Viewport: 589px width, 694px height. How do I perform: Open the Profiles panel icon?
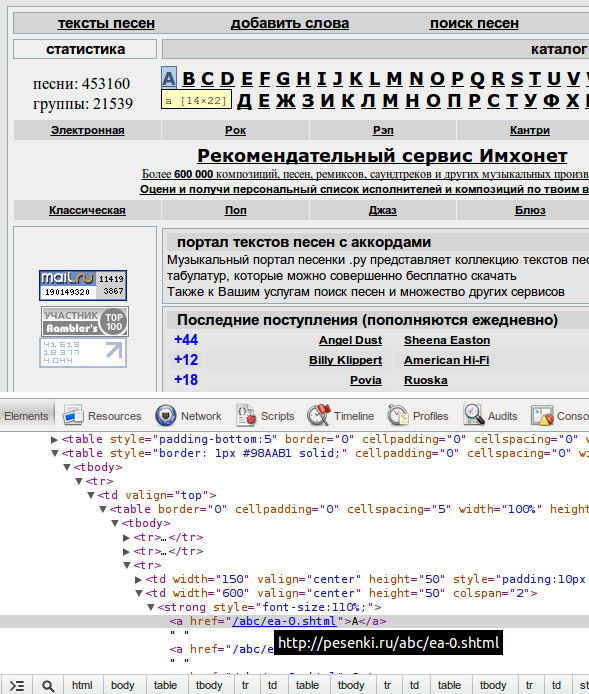[398, 416]
